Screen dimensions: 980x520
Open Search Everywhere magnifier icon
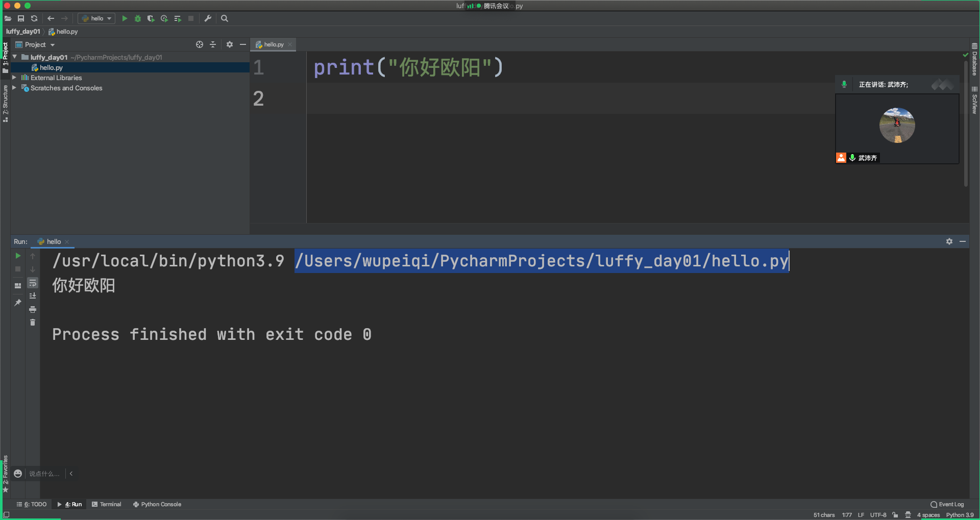coord(225,18)
